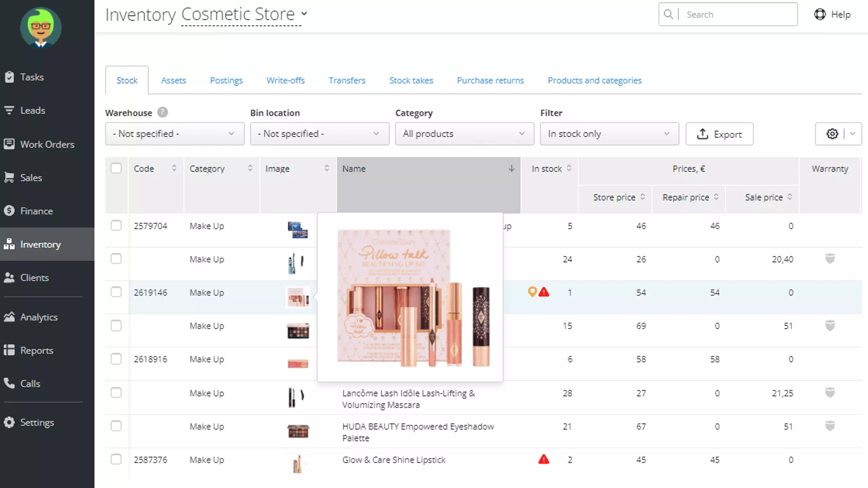Click the lipstick thumbnail in row 2587376
868x488 pixels.
click(298, 464)
